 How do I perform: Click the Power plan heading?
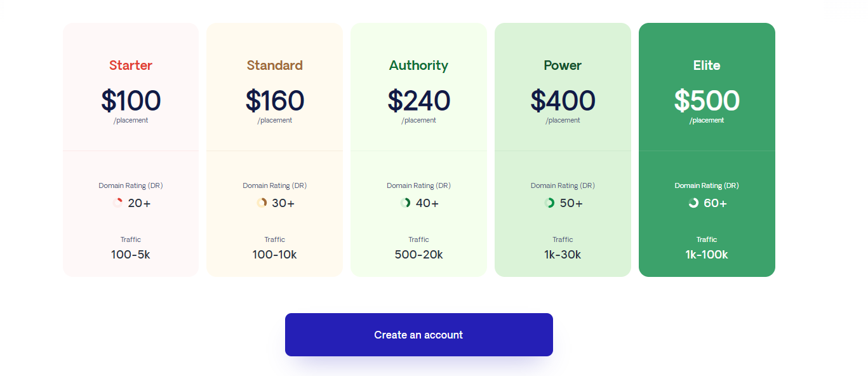click(562, 65)
